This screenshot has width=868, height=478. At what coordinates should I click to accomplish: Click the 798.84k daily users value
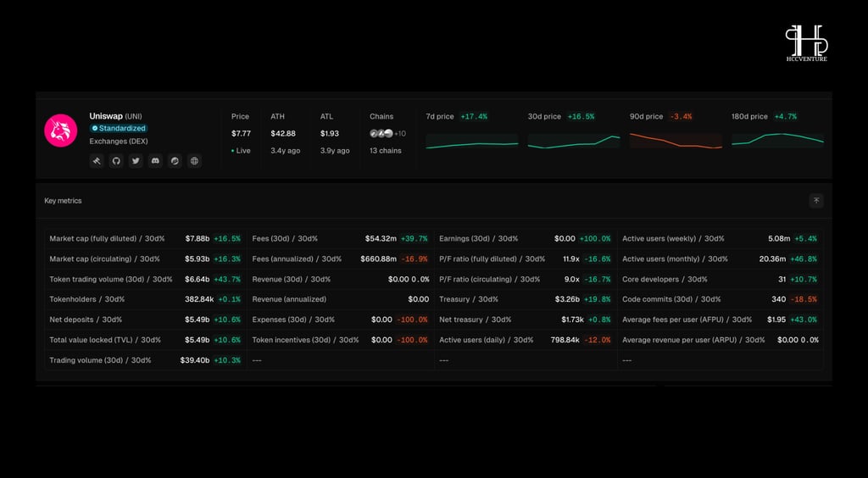[x=565, y=340]
